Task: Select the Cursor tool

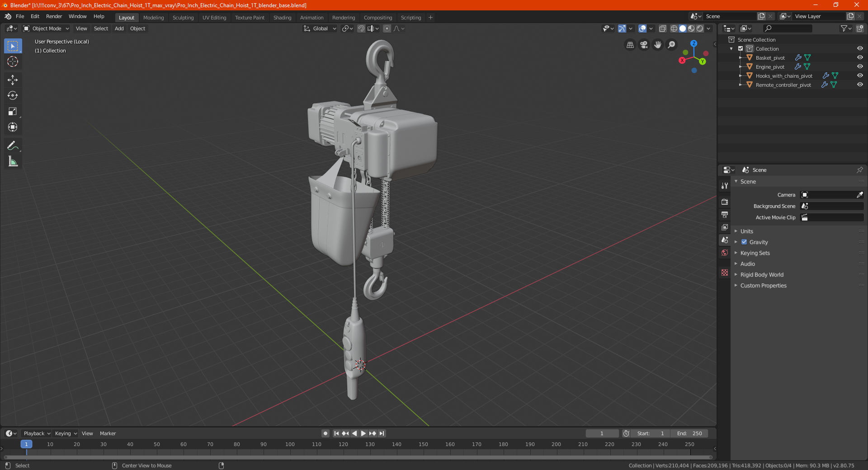Action: point(13,62)
